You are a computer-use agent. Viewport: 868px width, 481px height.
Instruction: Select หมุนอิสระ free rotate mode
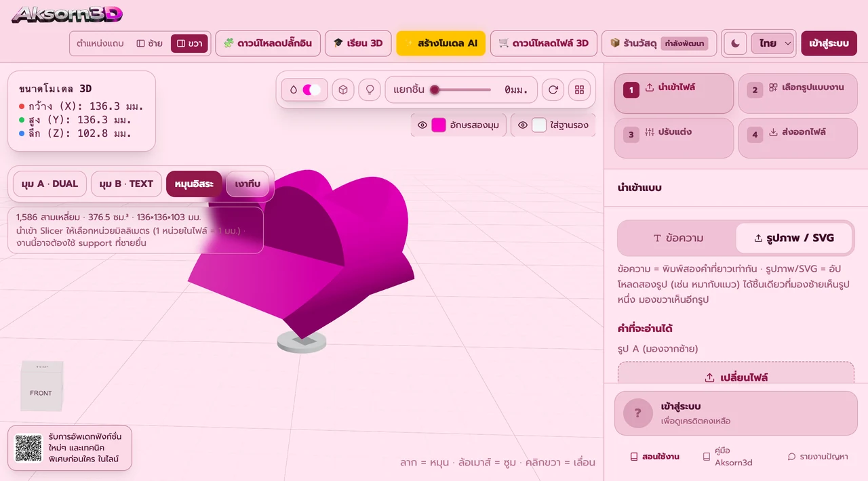194,184
